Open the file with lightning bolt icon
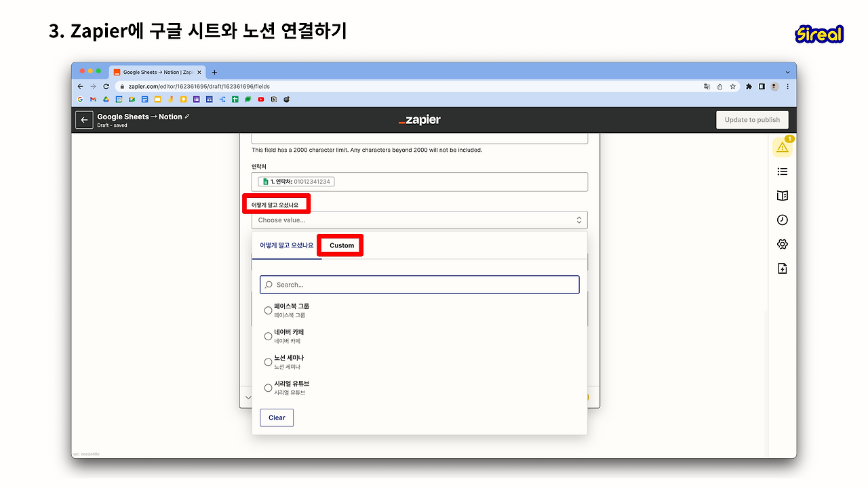The height and width of the screenshot is (488, 868). (x=783, y=268)
